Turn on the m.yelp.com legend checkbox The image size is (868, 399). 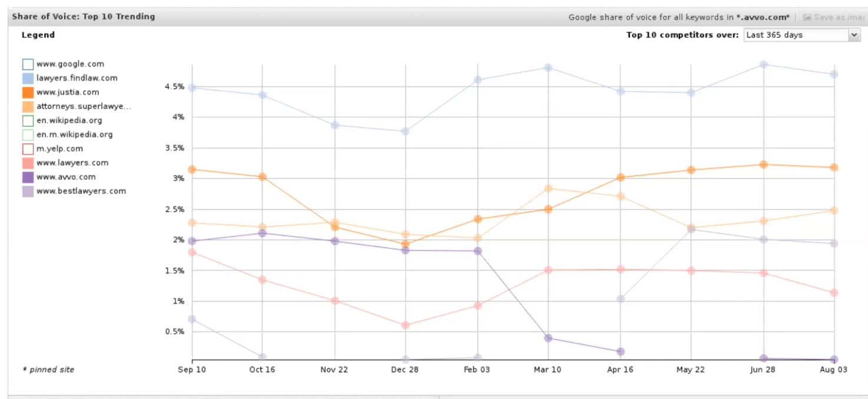pos(28,149)
